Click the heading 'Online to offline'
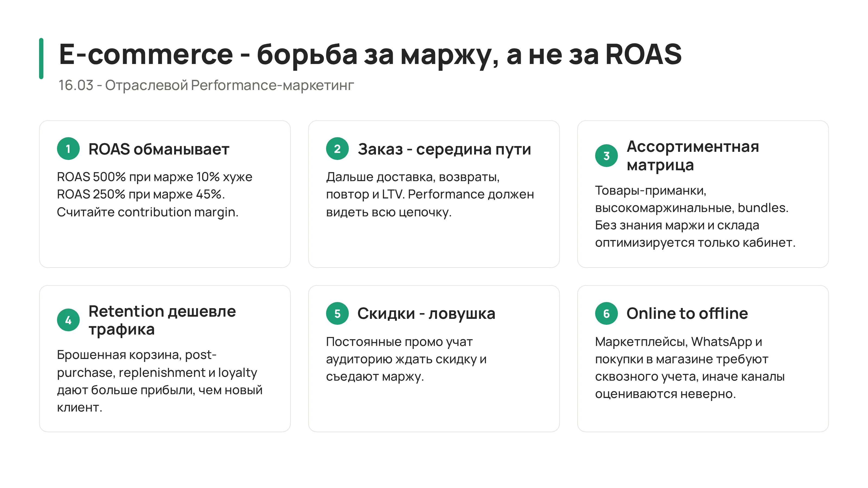The width and height of the screenshot is (868, 488). point(687,313)
